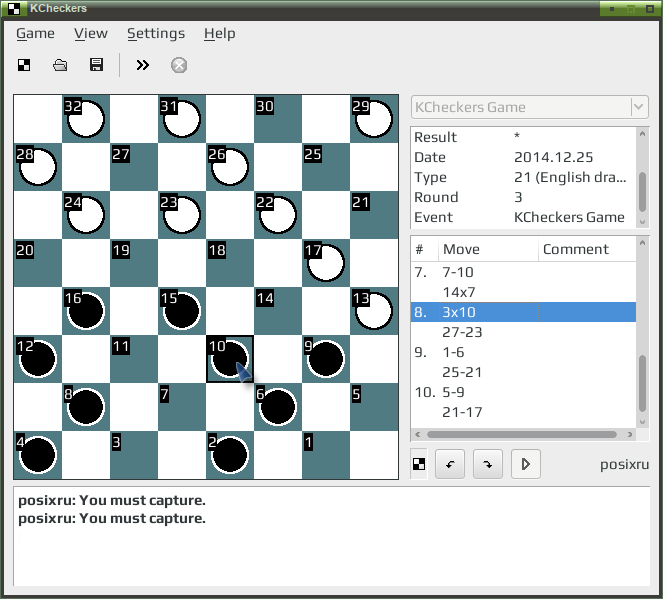Click the Move column header

(488, 249)
